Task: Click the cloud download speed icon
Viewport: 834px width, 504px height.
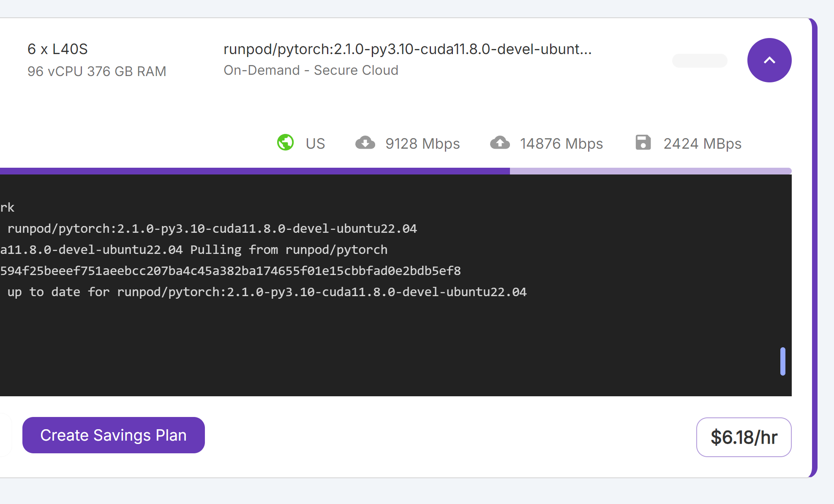Action: [x=365, y=143]
